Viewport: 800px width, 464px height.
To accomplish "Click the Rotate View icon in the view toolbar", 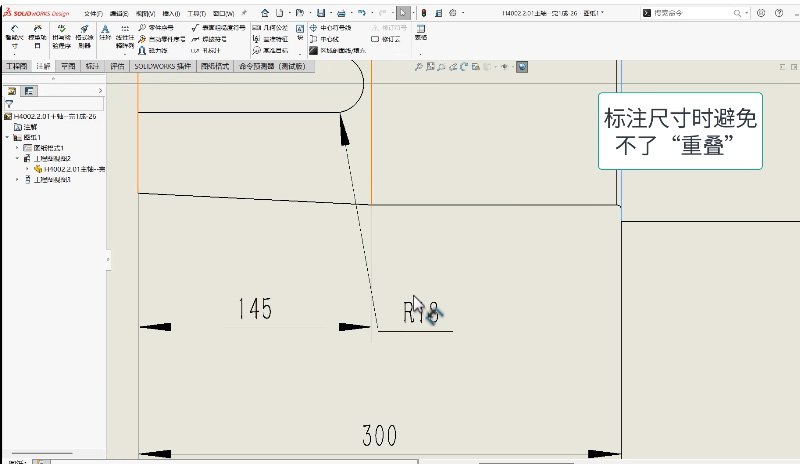I will [464, 67].
